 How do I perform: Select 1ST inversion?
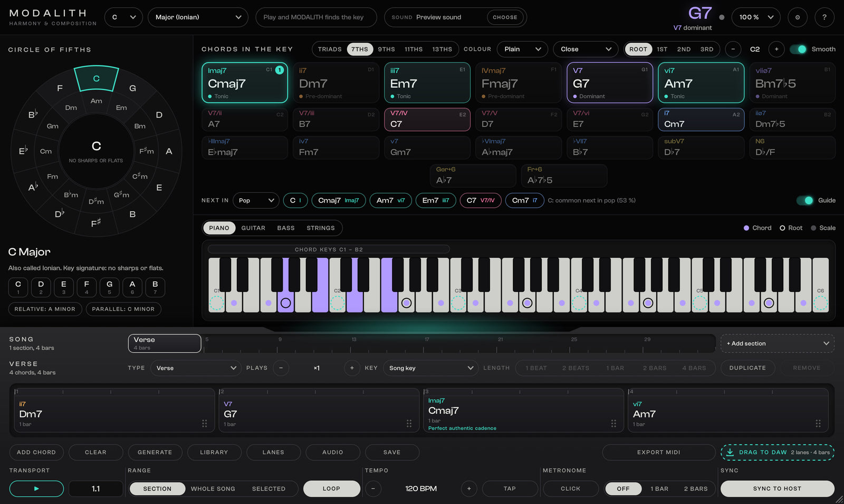point(662,49)
